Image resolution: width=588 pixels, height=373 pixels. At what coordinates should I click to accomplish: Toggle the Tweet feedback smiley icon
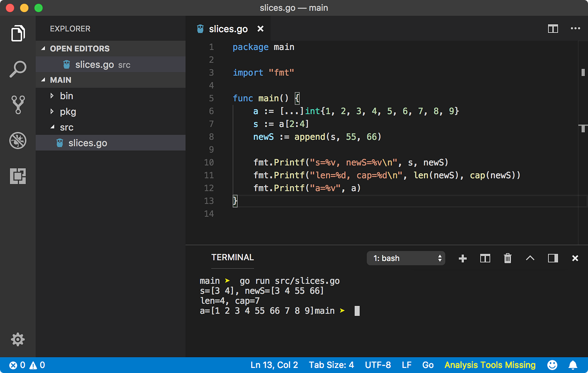pyautogui.click(x=553, y=365)
